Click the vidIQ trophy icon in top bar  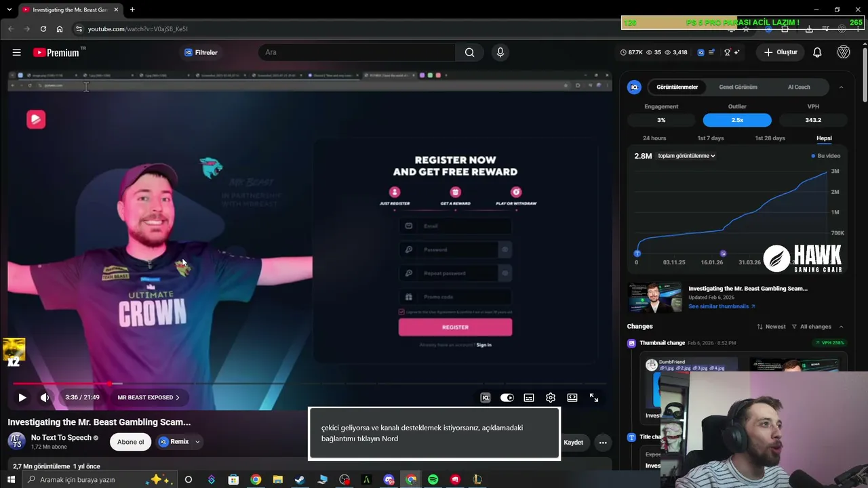coord(728,52)
